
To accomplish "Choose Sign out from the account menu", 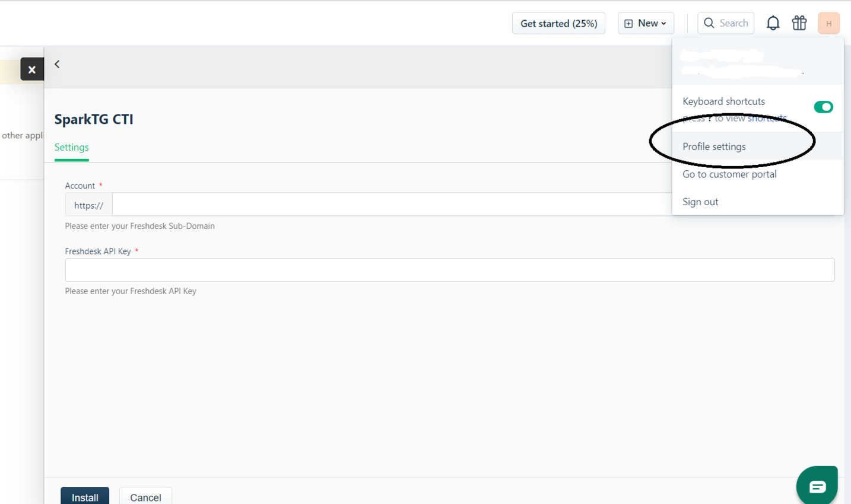I will point(700,202).
